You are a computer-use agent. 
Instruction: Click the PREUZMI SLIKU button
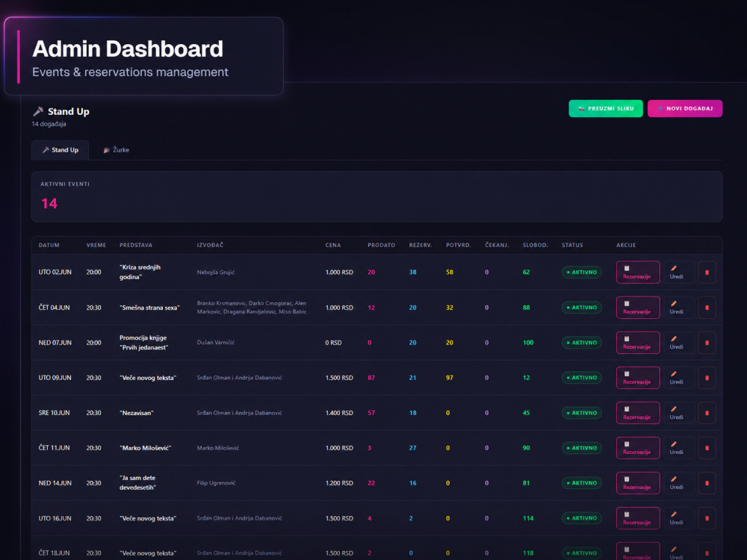(606, 108)
